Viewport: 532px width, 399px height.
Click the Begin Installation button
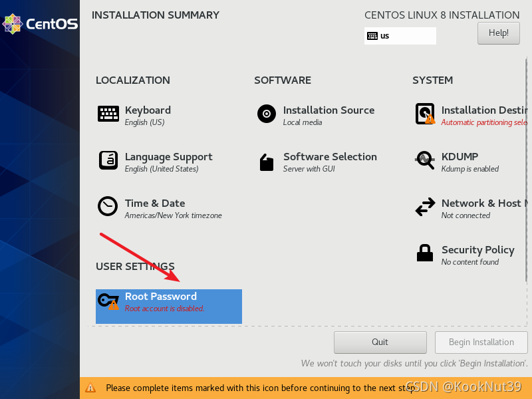tap(481, 342)
